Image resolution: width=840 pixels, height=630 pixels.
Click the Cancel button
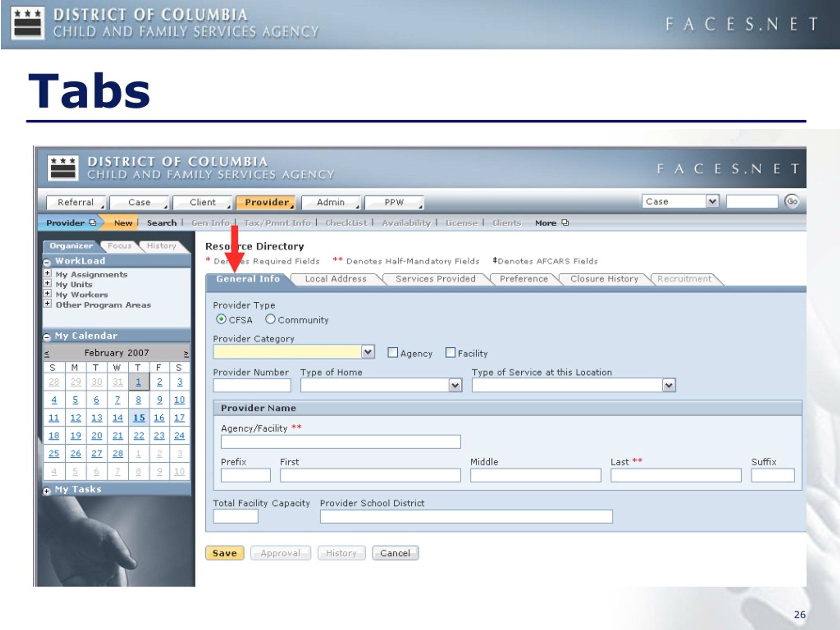tap(395, 553)
